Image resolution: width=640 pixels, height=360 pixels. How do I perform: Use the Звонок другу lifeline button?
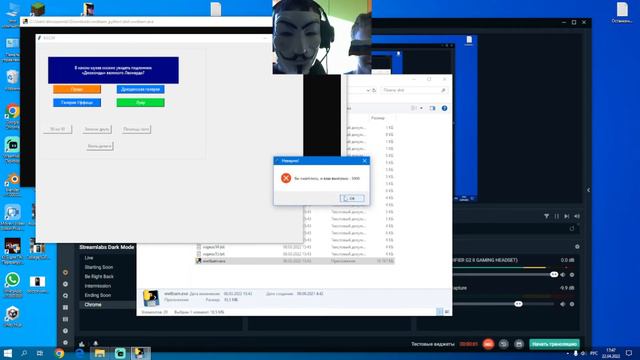click(x=97, y=129)
